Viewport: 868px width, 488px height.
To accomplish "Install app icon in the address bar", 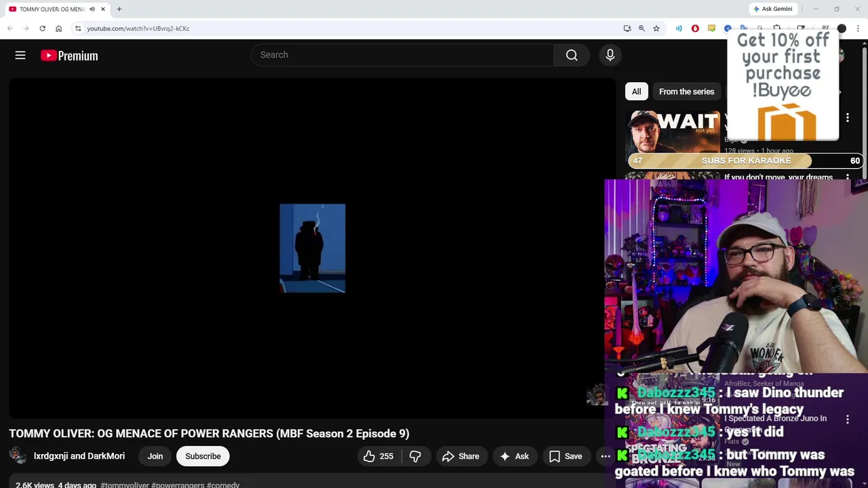I will [x=627, y=28].
